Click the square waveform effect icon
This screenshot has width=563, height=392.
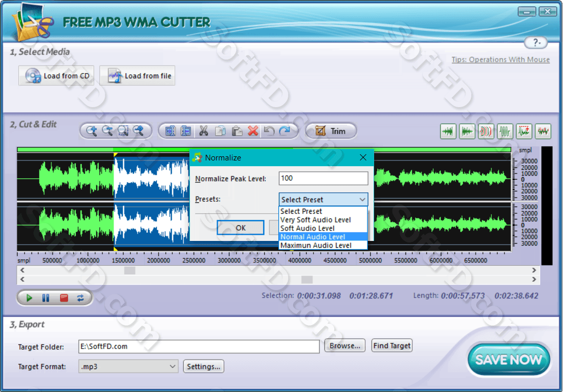[505, 131]
